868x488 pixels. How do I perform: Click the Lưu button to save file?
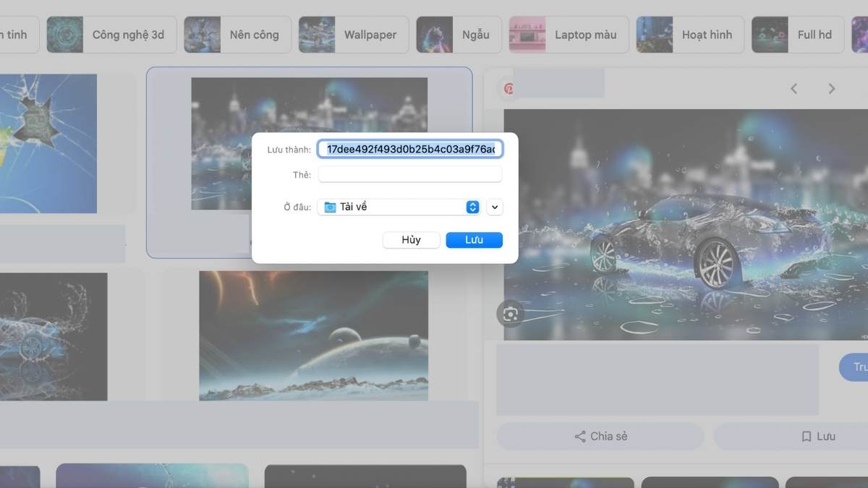point(474,240)
